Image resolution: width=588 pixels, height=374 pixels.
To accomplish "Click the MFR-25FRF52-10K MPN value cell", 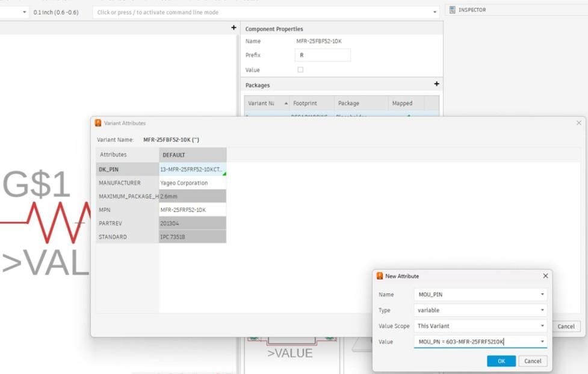I will (193, 210).
